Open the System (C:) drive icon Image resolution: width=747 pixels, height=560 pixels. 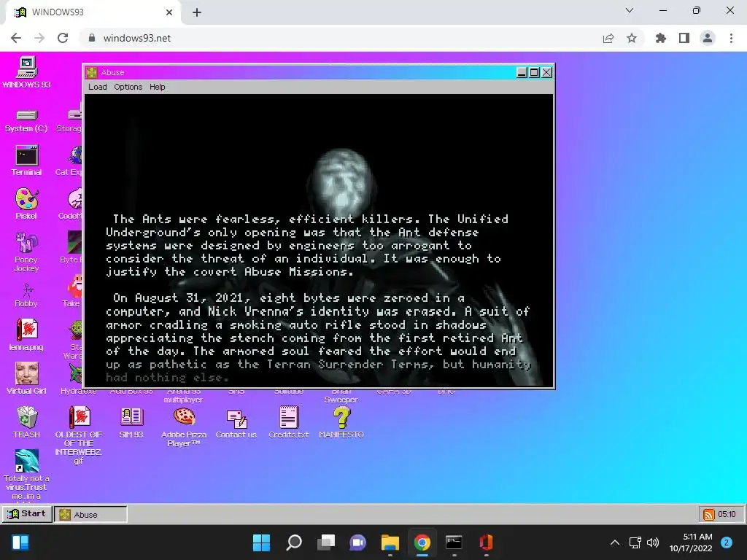coord(27,120)
